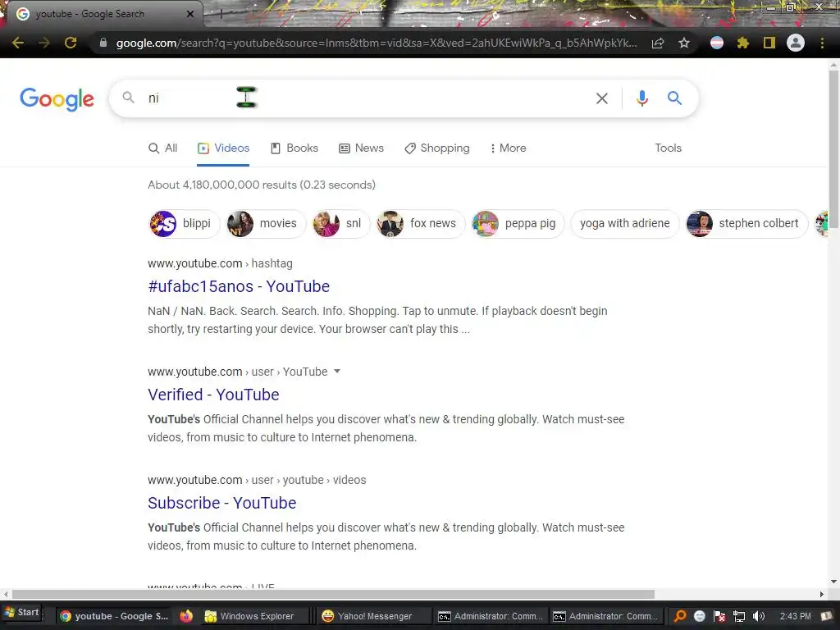Image resolution: width=840 pixels, height=630 pixels.
Task: Click the network tray icon
Action: [x=739, y=617]
